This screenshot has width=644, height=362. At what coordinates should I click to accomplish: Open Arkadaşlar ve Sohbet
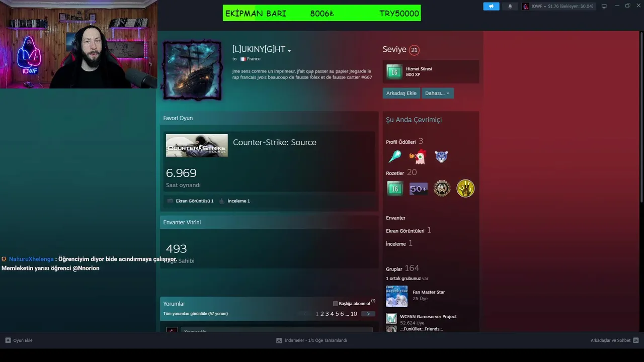pyautogui.click(x=610, y=340)
